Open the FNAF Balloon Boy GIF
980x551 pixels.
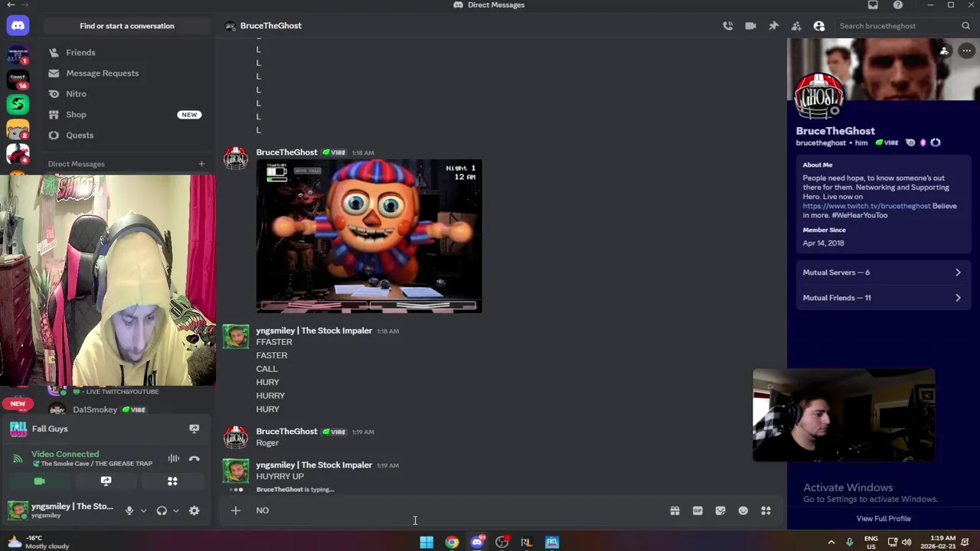[369, 236]
